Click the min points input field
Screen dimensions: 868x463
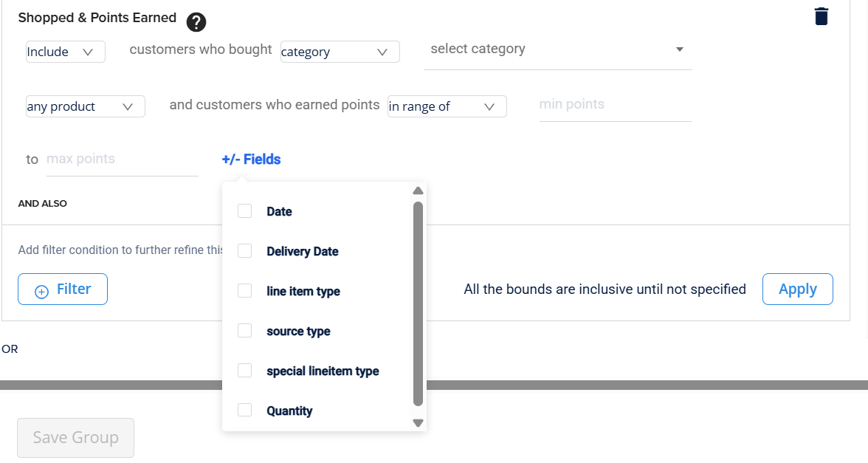click(x=614, y=105)
